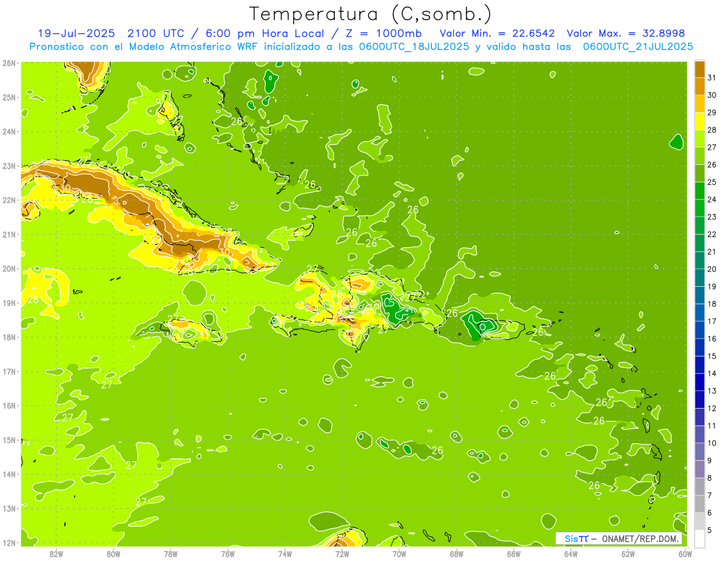Click the '74W' longitude axis label
Viewport: 728px width, 562px height.
[285, 554]
